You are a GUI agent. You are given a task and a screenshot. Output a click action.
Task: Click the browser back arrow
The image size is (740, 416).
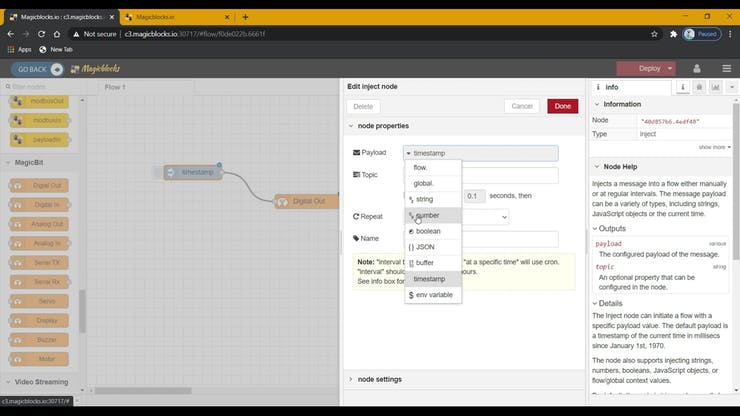click(x=10, y=34)
